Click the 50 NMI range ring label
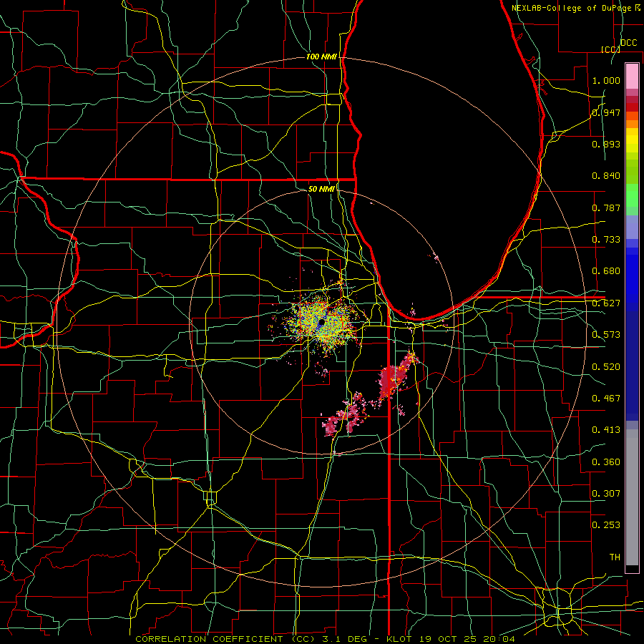The image size is (644, 644). [321, 189]
